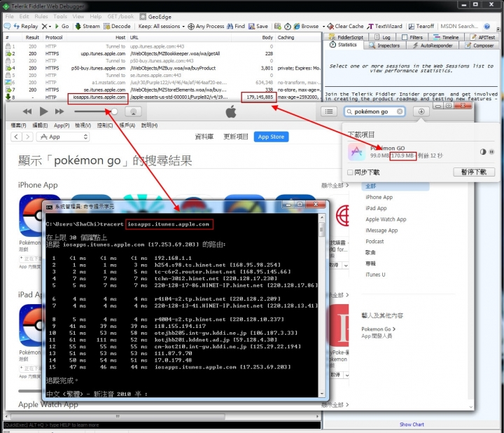Click the Any Process target icon

(191, 27)
